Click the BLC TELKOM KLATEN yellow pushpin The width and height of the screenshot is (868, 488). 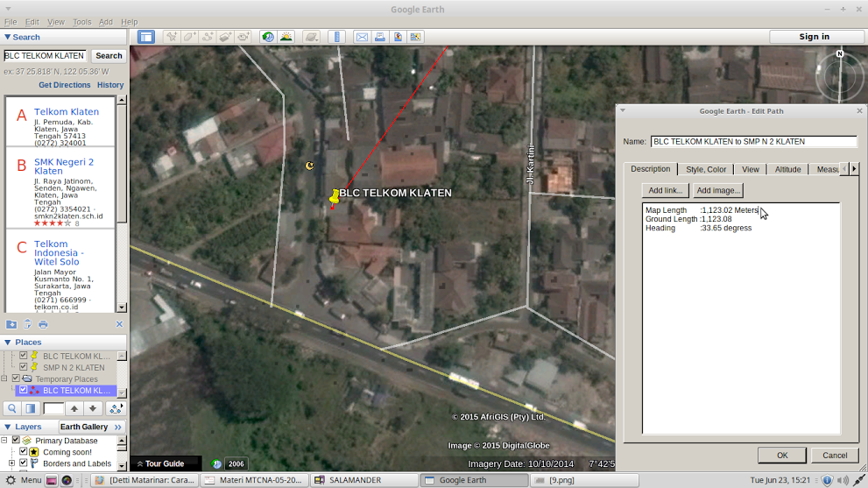pyautogui.click(x=335, y=196)
